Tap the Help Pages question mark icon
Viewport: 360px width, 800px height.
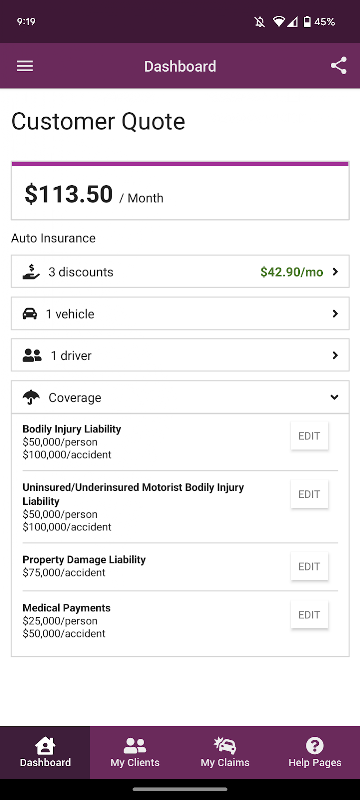pos(315,746)
